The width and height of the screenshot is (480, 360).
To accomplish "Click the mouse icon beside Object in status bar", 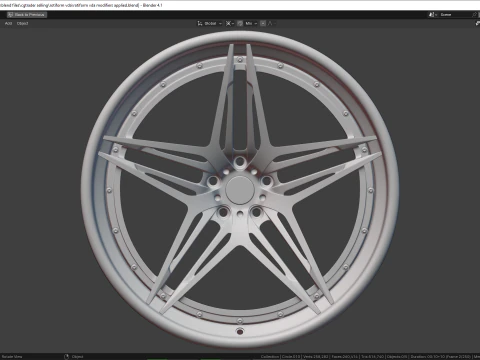I will [66, 357].
